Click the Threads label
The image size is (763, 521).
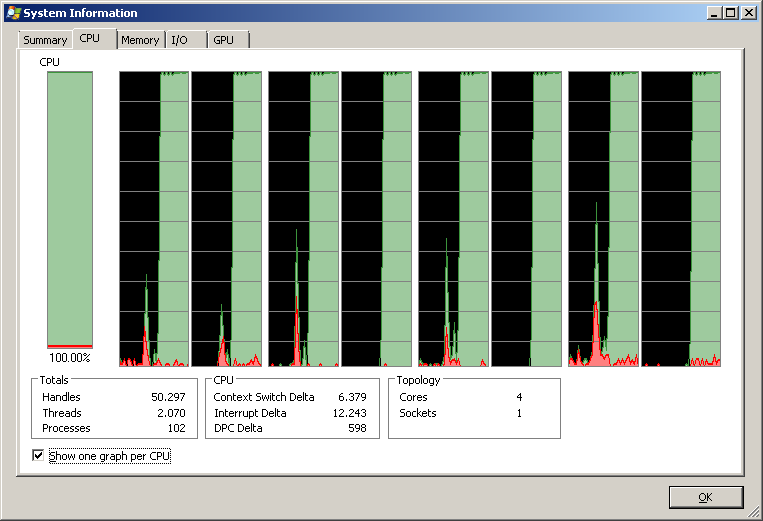click(x=62, y=413)
